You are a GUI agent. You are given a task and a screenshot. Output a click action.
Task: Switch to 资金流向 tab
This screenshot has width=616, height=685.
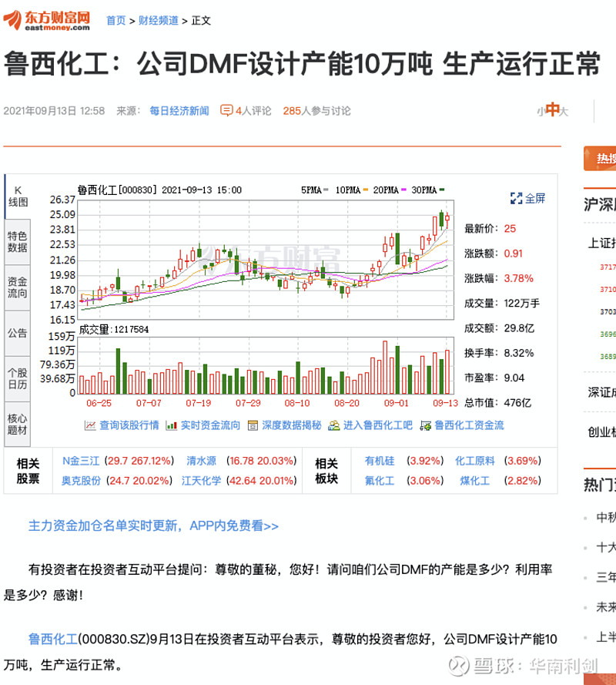[x=18, y=287]
